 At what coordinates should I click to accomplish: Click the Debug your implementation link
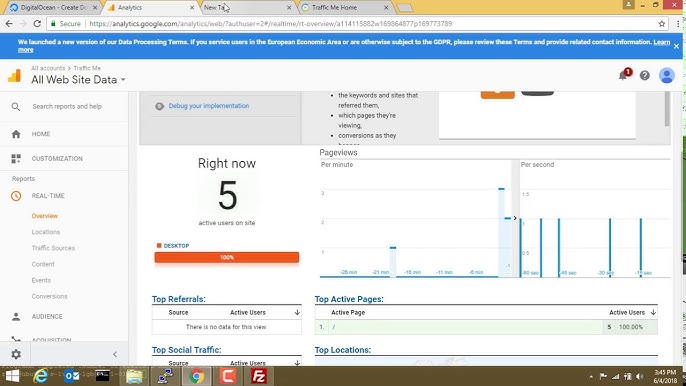tap(209, 106)
